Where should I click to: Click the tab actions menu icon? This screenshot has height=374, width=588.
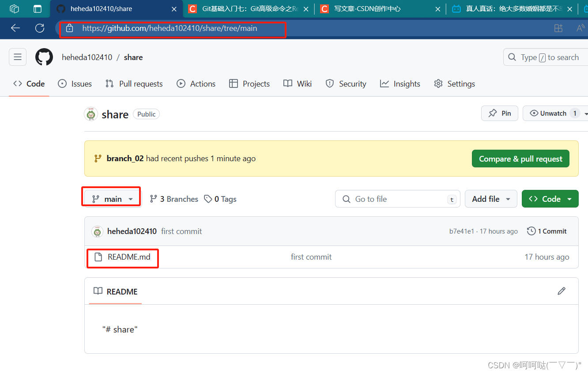point(38,9)
